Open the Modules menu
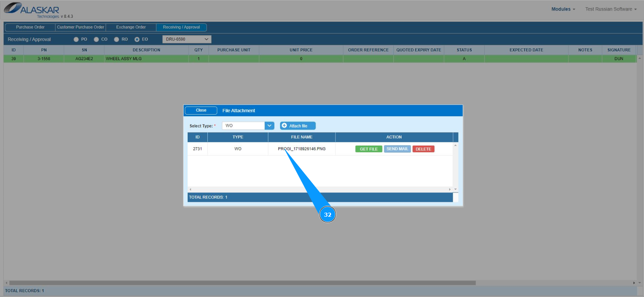The height and width of the screenshot is (297, 644). pyautogui.click(x=563, y=9)
